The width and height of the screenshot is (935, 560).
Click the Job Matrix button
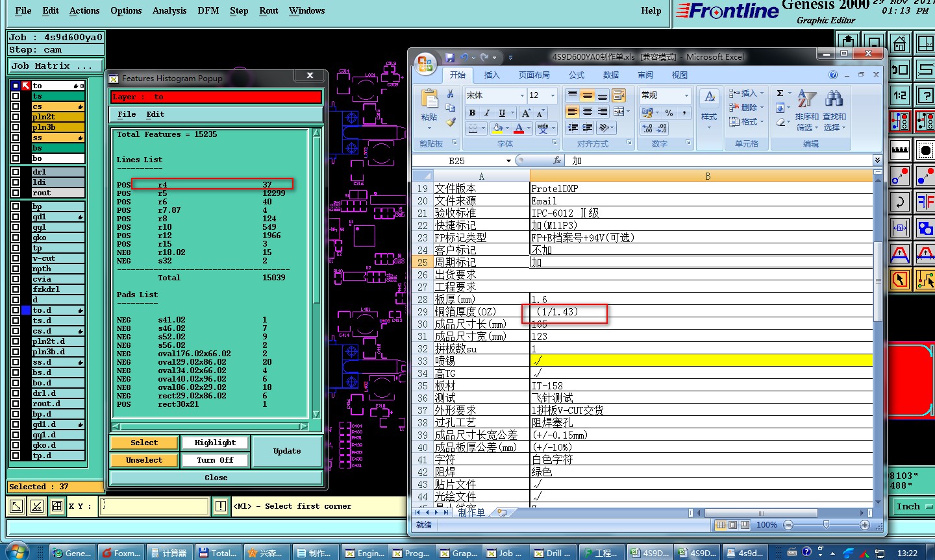56,66
